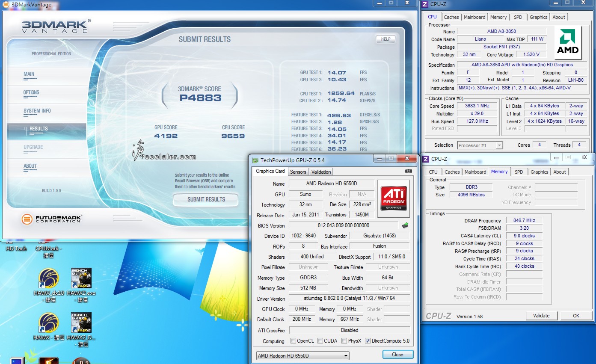The width and height of the screenshot is (596, 364).
Task: Click the GPU score value 4192
Action: [x=166, y=136]
